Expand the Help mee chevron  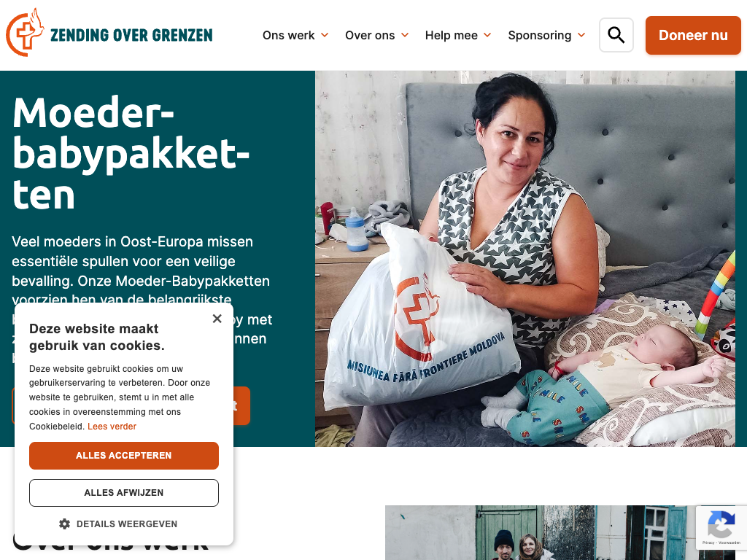487,35
